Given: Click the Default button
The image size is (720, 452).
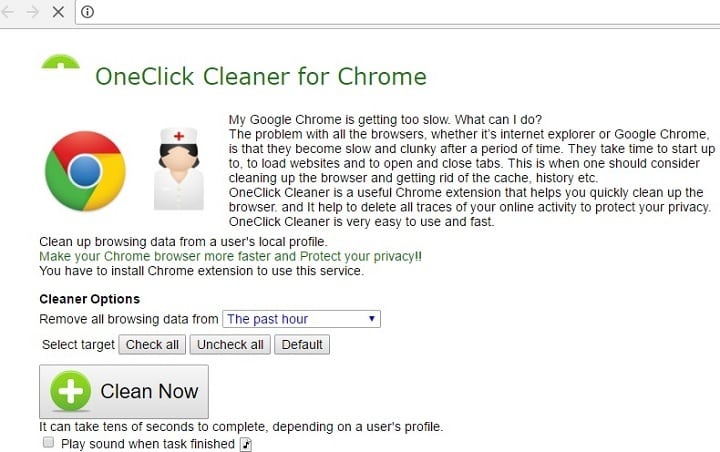Looking at the screenshot, I should coord(302,345).
